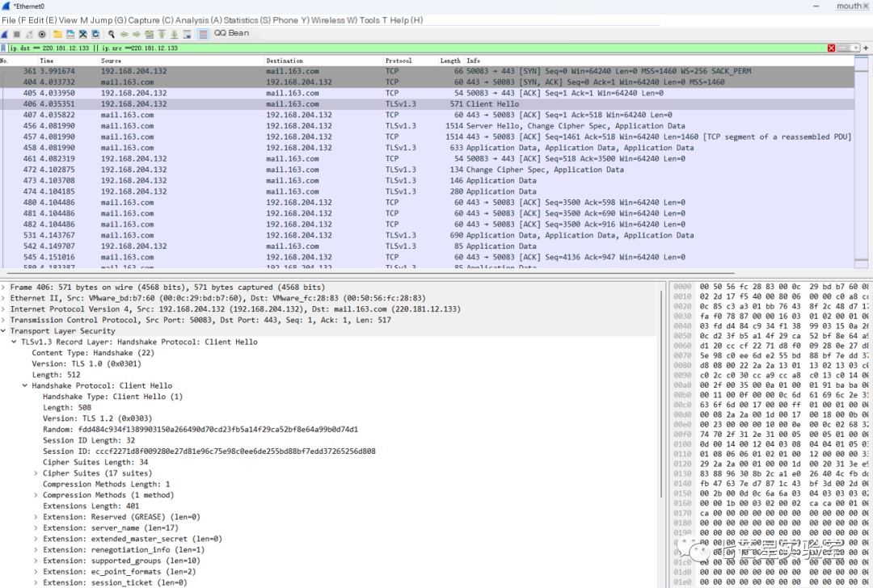Viewport: 873px width, 588px height.
Task: Expand Cipher Suites (17 suites)
Action: pos(36,473)
